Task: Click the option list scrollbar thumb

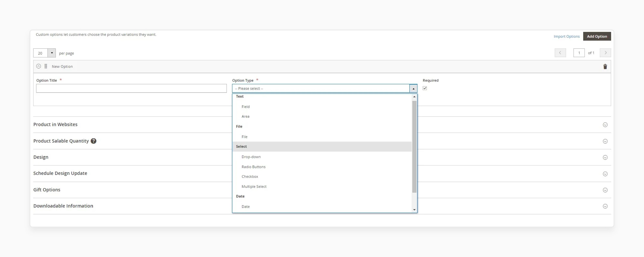Action: click(x=414, y=147)
